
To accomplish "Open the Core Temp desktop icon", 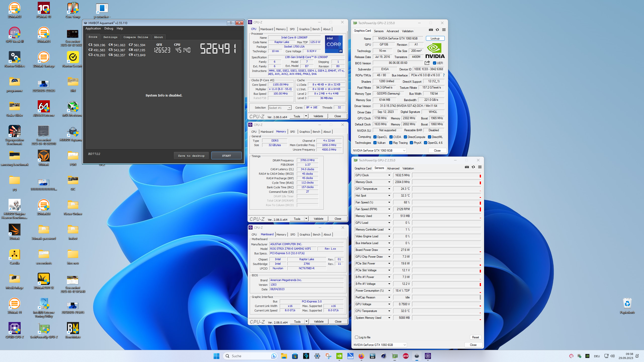I will coord(73,10).
